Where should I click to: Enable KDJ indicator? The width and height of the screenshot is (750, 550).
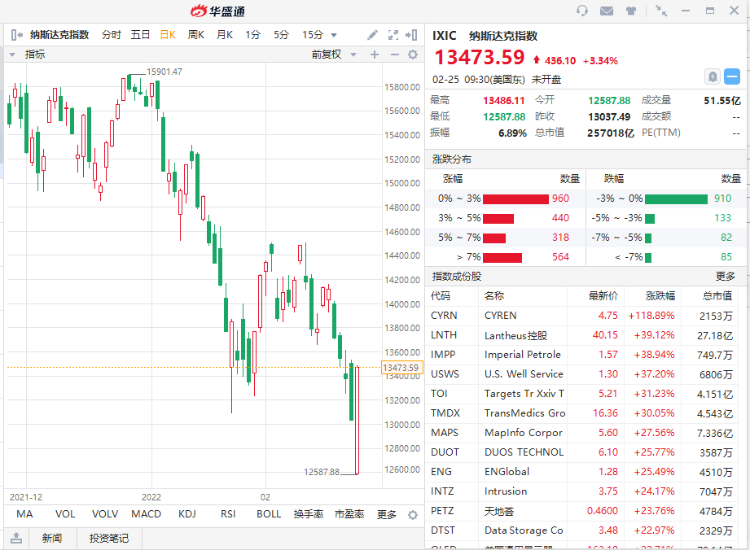click(x=187, y=514)
